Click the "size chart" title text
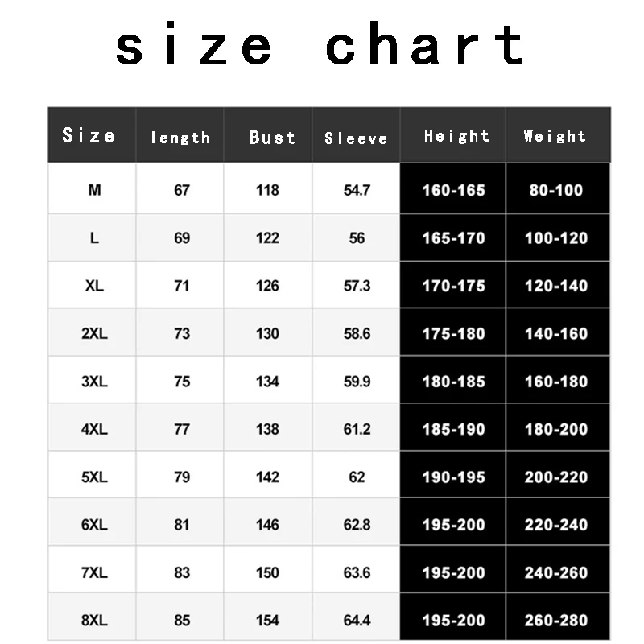Image resolution: width=644 pixels, height=644 pixels. [320, 46]
